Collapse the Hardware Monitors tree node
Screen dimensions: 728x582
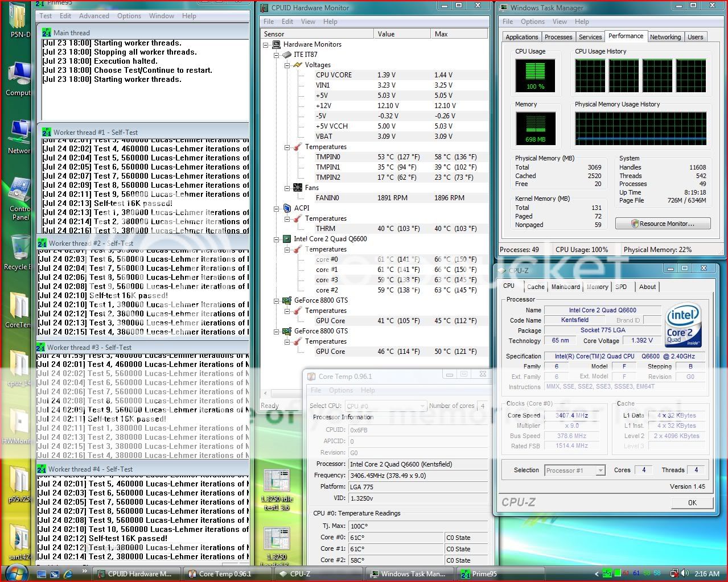click(x=266, y=44)
